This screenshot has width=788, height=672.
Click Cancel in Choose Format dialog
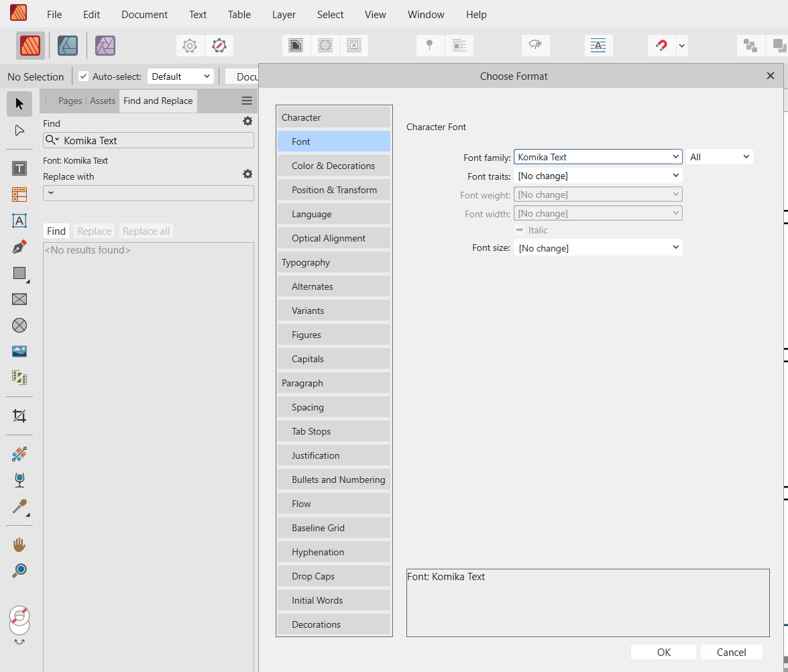[x=731, y=653]
